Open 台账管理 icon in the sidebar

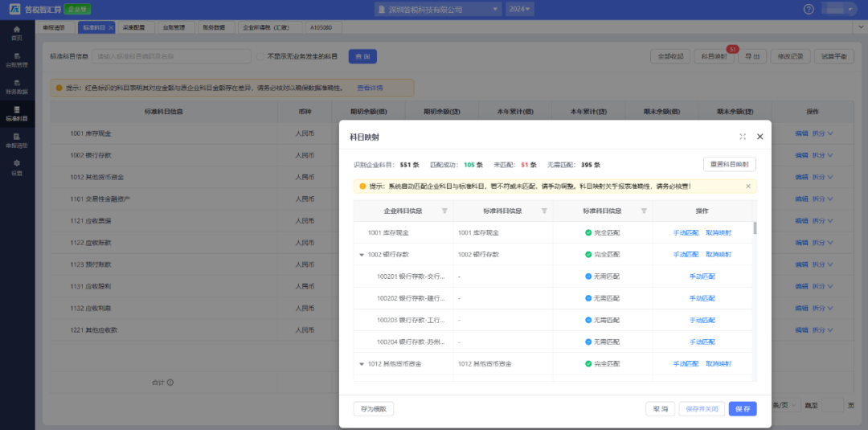pos(17,55)
